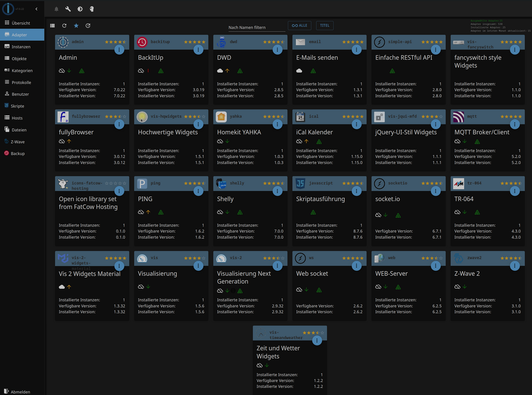The image size is (532, 395).
Task: Open the wrench system settings
Action: 68,9
